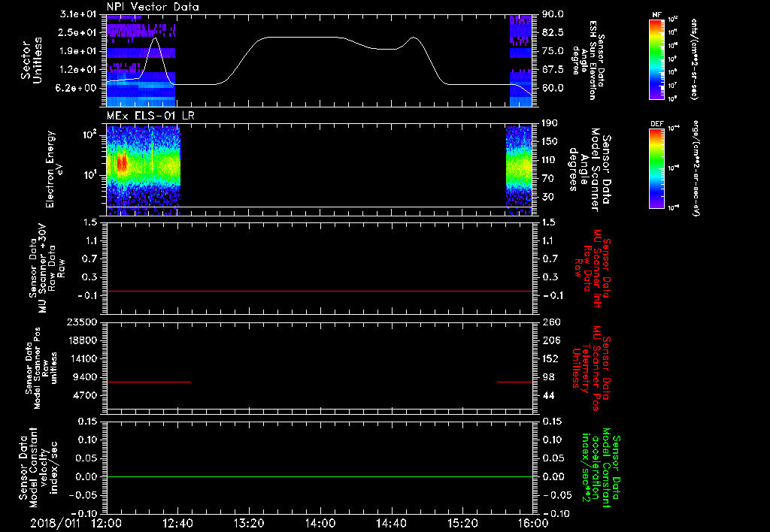This screenshot has width=770, height=532.
Task: Click the white sun elevation peak near 12:30
Action: [x=156, y=38]
